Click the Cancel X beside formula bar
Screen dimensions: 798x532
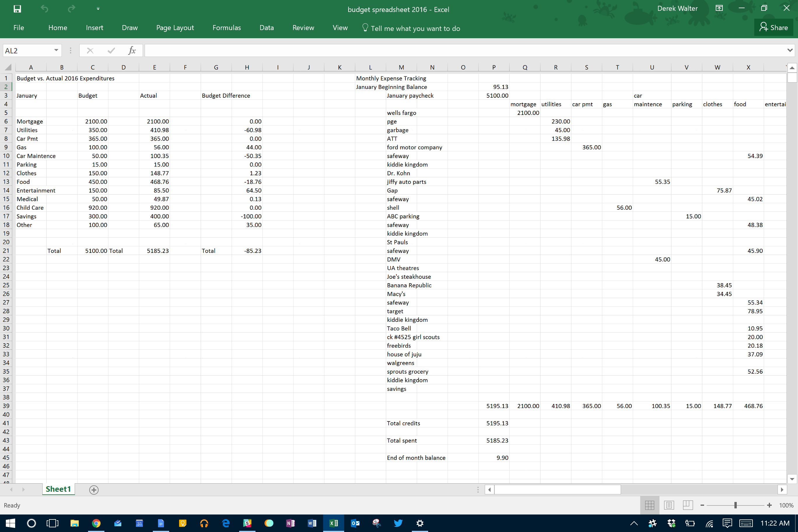point(90,50)
